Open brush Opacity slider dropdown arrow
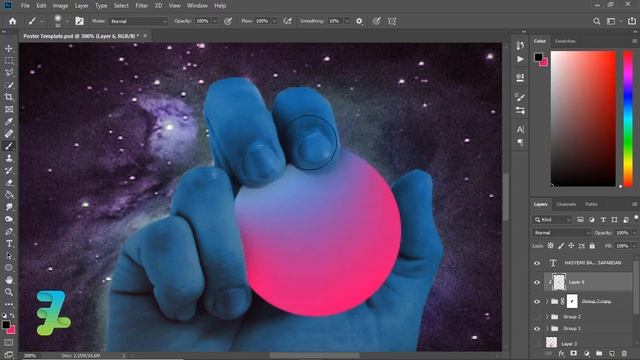640x360 pixels. click(x=215, y=21)
